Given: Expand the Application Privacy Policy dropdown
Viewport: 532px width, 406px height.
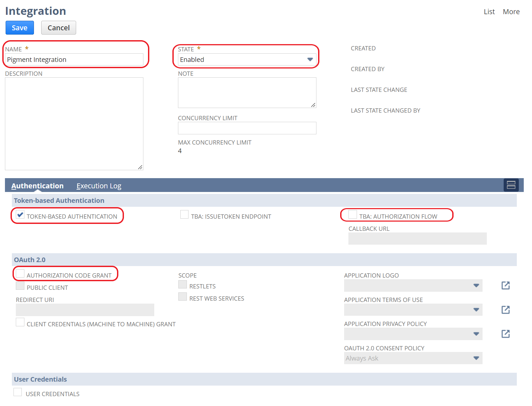Looking at the screenshot, I should [413, 334].
